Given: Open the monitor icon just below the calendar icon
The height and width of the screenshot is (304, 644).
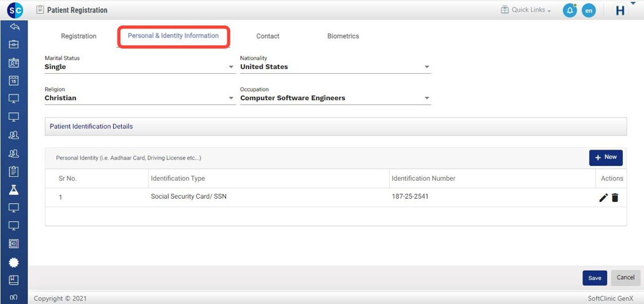Looking at the screenshot, I should click(14, 98).
